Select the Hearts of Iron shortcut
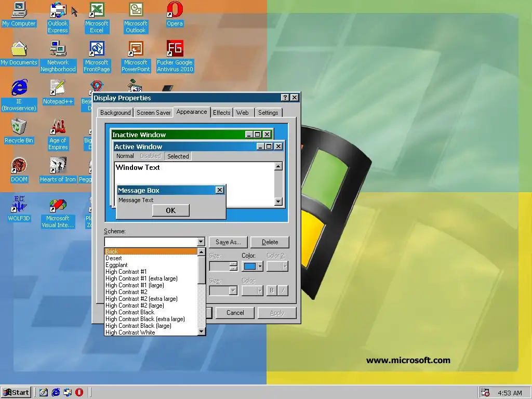The height and width of the screenshot is (399, 532). [x=58, y=170]
